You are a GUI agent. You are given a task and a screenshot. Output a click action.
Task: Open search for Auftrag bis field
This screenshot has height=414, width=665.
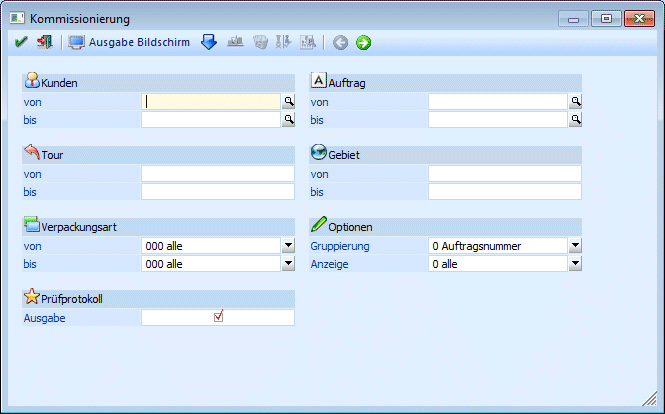[575, 119]
